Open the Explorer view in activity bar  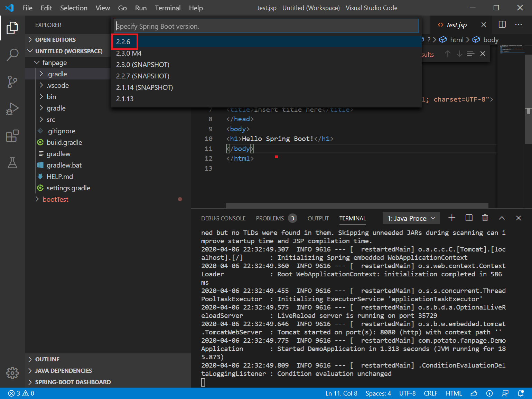(x=12, y=28)
